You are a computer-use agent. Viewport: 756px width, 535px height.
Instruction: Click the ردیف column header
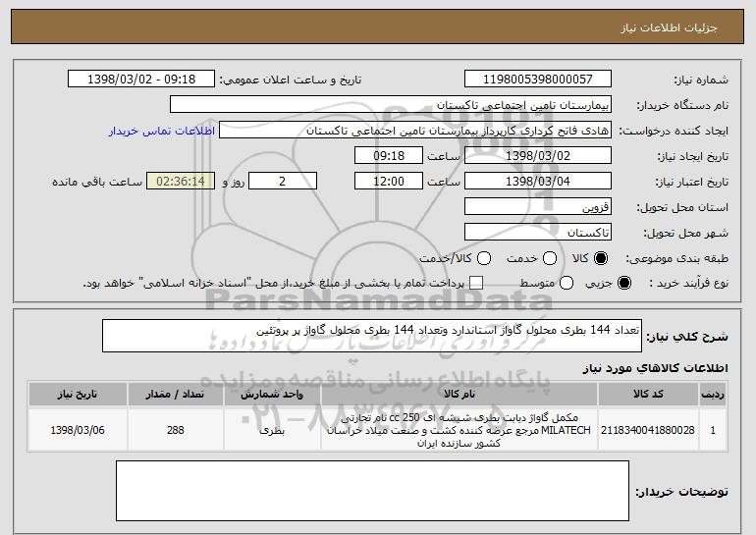pyautogui.click(x=713, y=395)
